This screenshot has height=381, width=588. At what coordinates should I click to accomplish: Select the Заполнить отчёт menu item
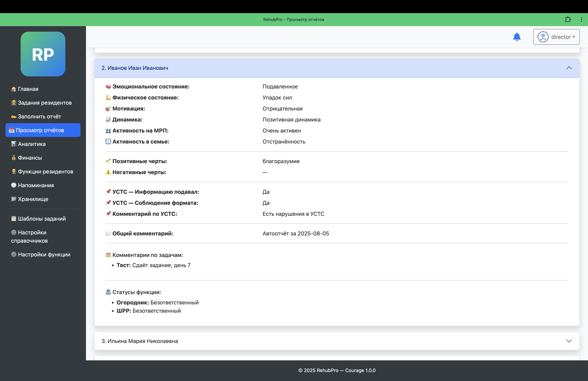39,117
